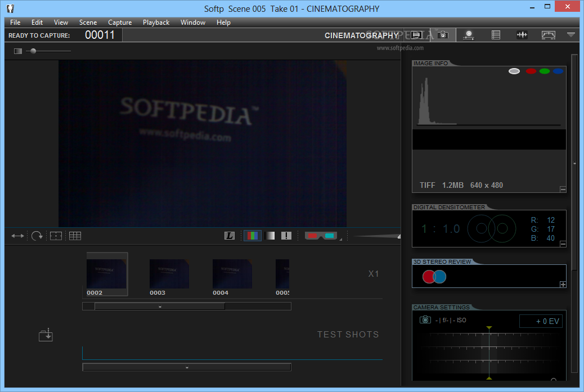
Task: Collapse the Digital Densitometer panel
Action: (563, 244)
